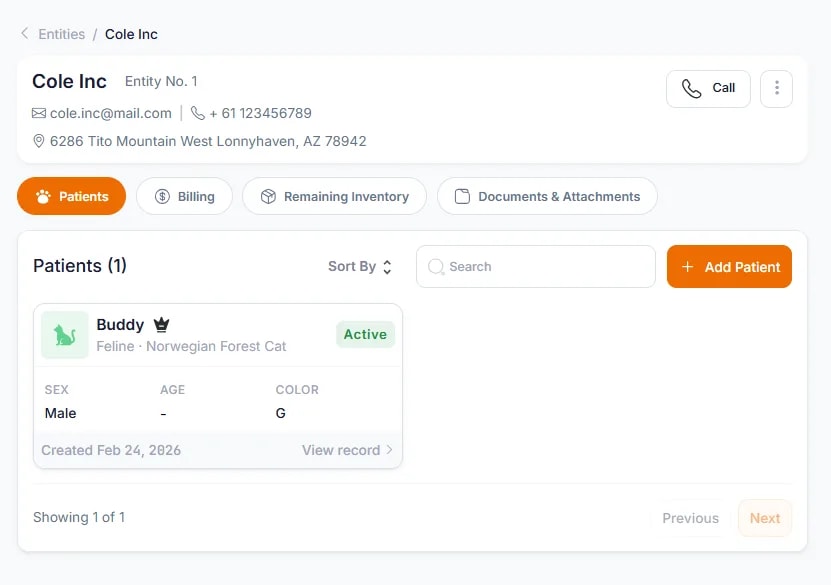Select the Patients tab
The width and height of the screenshot is (831, 585).
click(x=72, y=196)
